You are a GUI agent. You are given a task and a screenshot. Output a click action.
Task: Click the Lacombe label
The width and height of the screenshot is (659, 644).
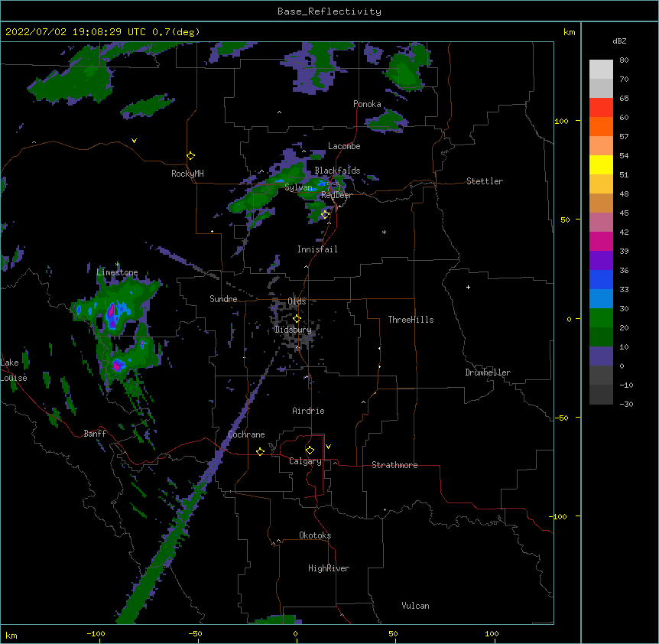[344, 146]
